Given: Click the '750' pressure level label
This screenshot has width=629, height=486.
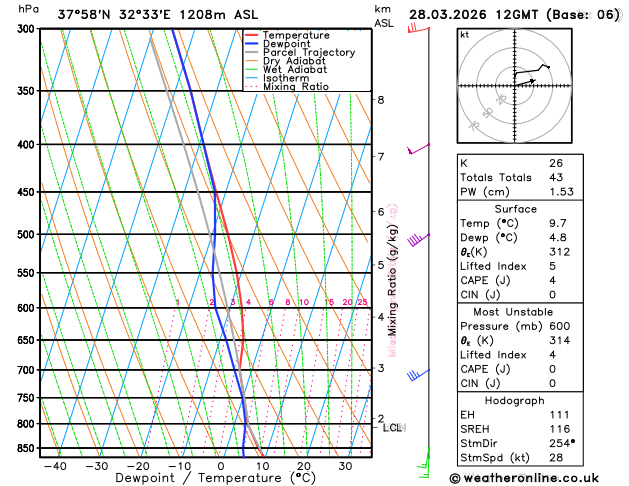Looking at the screenshot, I should (x=26, y=398).
